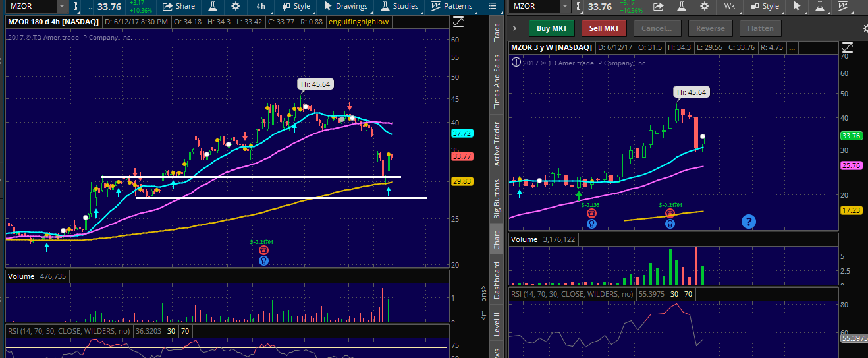Open Share menu in left chart toolbar
Image resolution: width=868 pixels, height=358 pixels.
179,7
